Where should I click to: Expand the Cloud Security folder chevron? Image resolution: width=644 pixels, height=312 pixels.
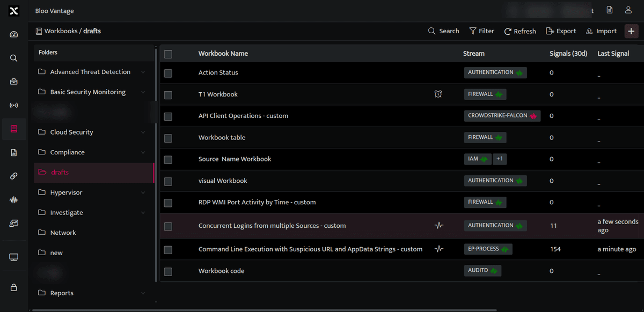[x=143, y=132]
